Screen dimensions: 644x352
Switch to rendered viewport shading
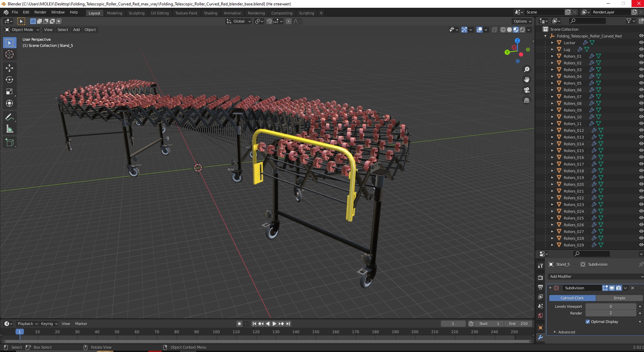pyautogui.click(x=522, y=30)
